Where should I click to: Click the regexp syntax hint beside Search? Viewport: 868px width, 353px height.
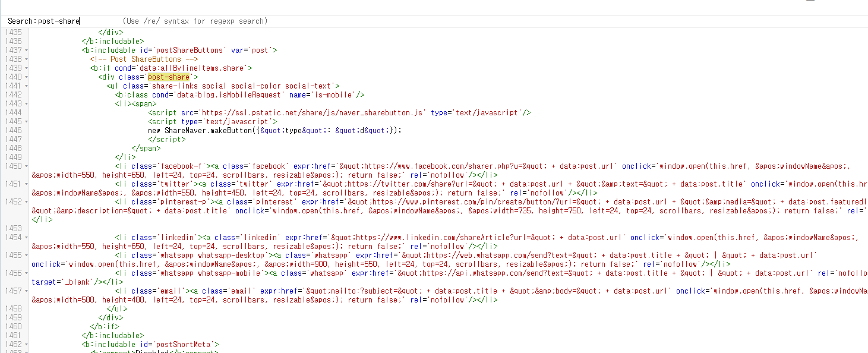point(195,21)
